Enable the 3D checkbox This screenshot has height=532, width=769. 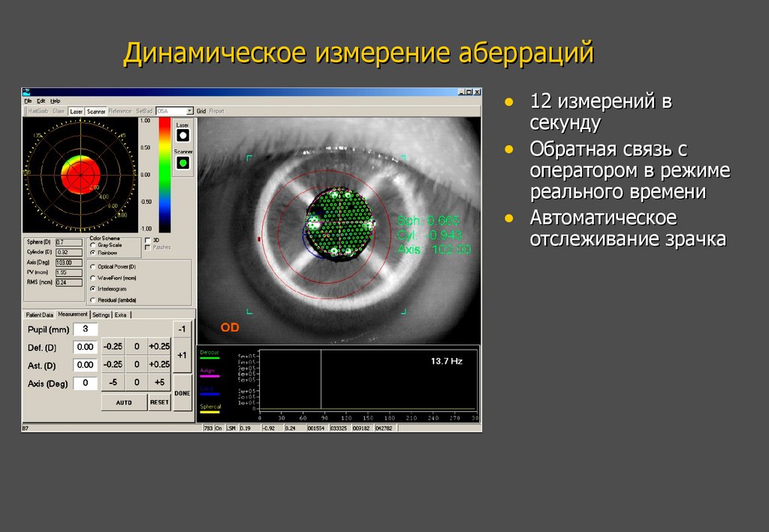coord(147,240)
